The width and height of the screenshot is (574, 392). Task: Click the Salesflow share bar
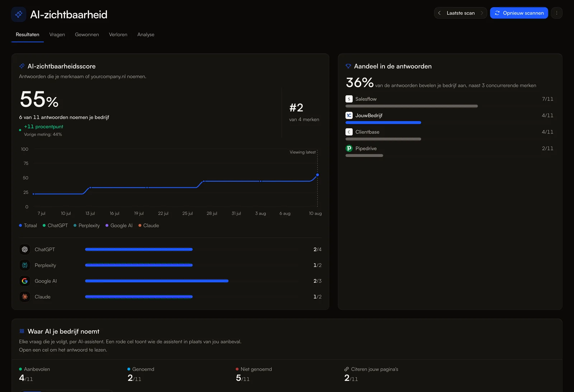click(411, 106)
